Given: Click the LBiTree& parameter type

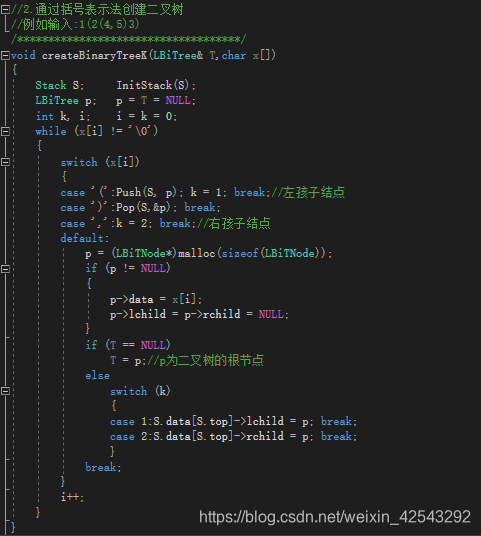Looking at the screenshot, I should click(x=178, y=55).
